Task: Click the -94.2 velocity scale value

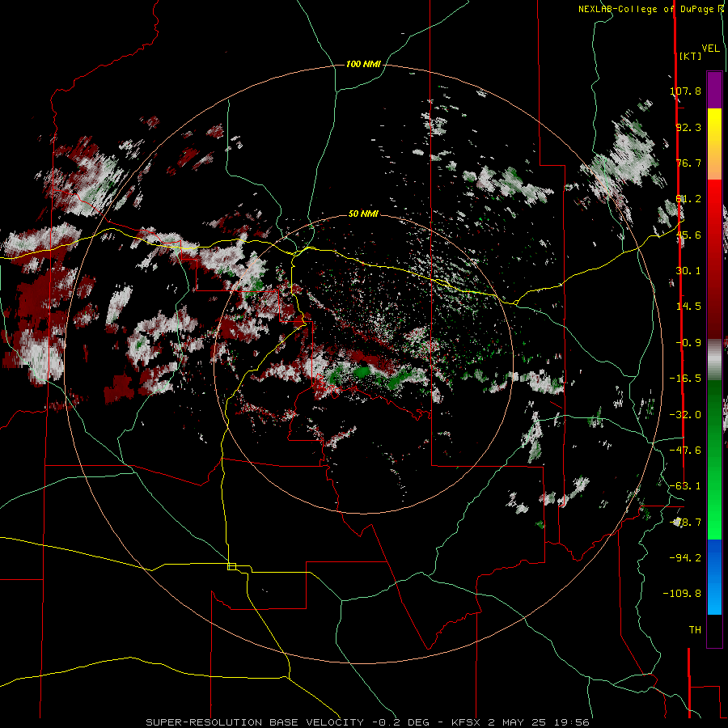Action: (685, 558)
